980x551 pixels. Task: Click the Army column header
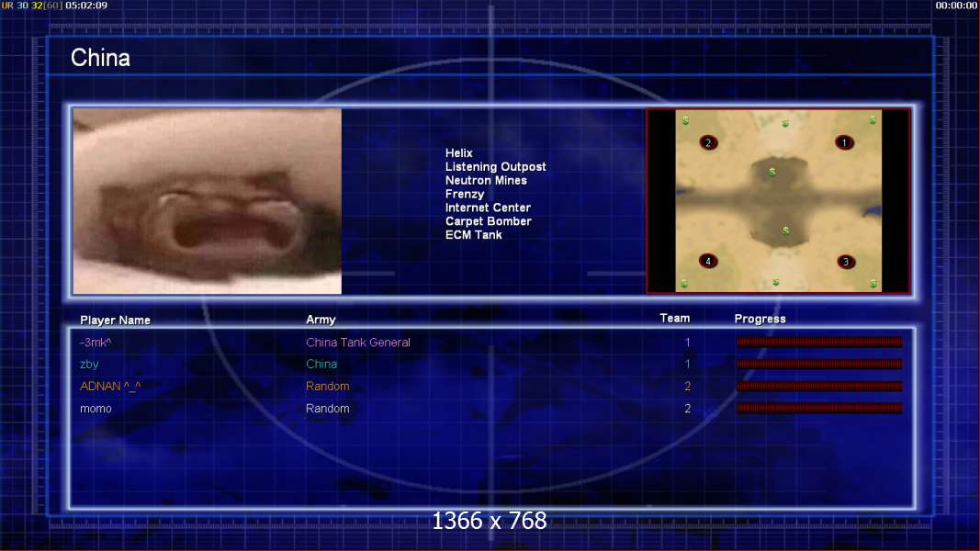[x=321, y=320]
